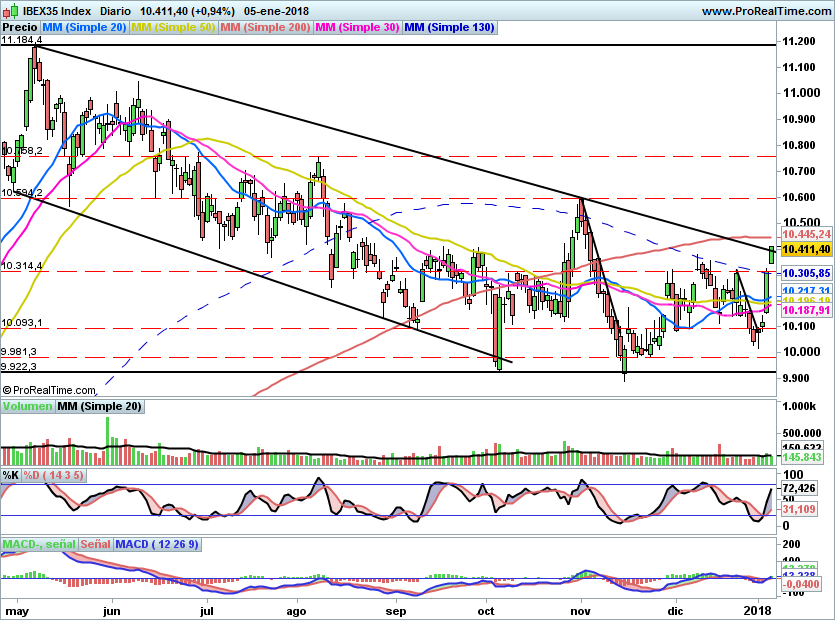Click the Diario timeframe label
The width and height of the screenshot is (835, 620).
[x=117, y=10]
